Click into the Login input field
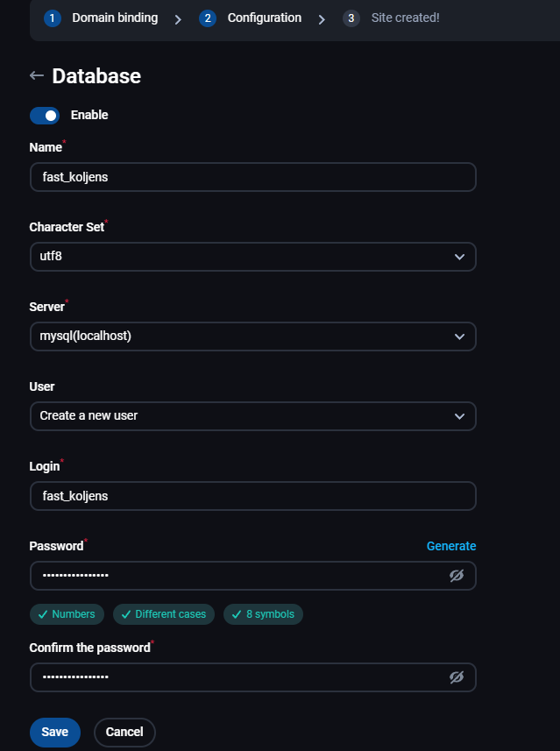Screen dimensions: 560x751 [x=253, y=496]
